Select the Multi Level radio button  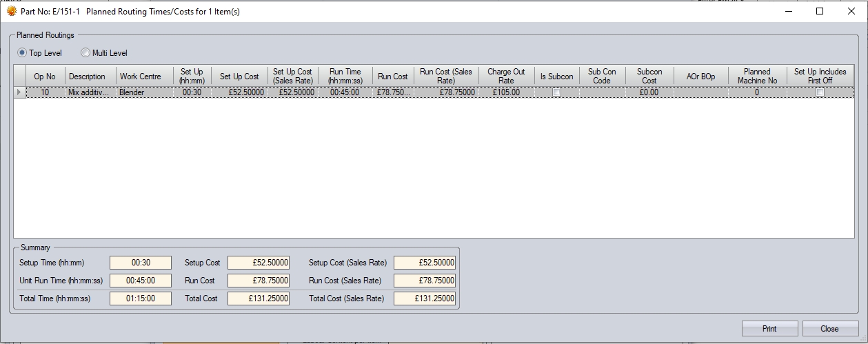click(85, 53)
